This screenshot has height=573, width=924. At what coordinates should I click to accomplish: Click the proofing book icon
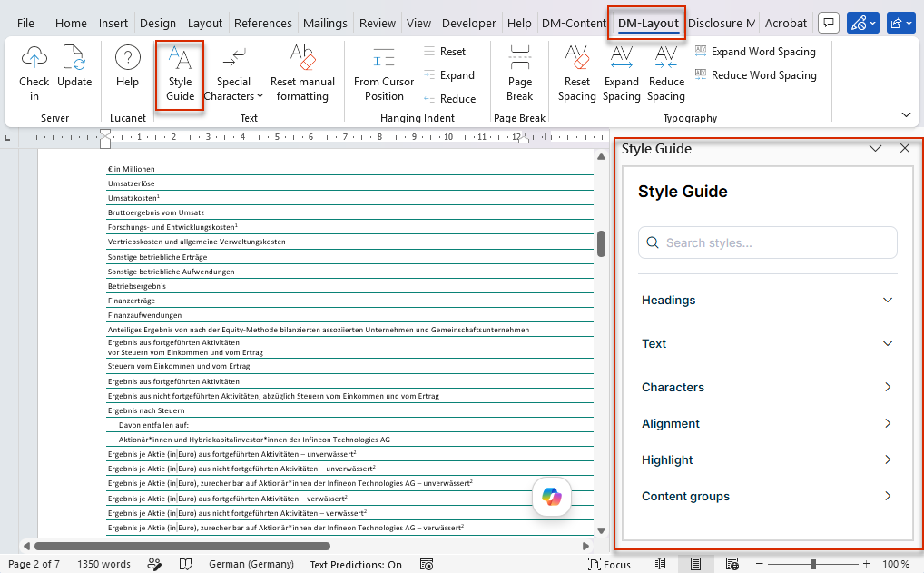186,564
